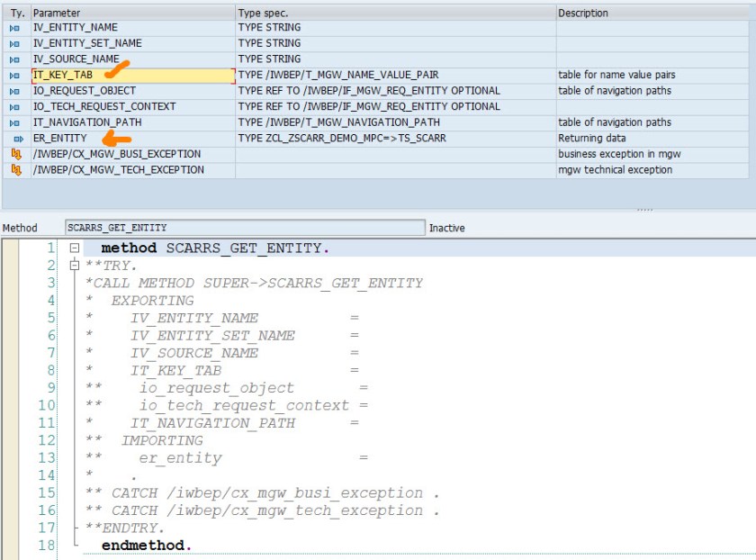Click the type spec TYPE STRING of IV_ENTITY_NAME

coord(269,28)
